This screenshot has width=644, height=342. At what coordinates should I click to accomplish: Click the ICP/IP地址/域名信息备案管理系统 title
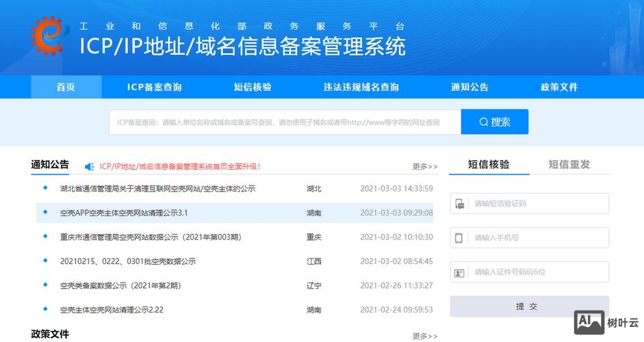[242, 46]
